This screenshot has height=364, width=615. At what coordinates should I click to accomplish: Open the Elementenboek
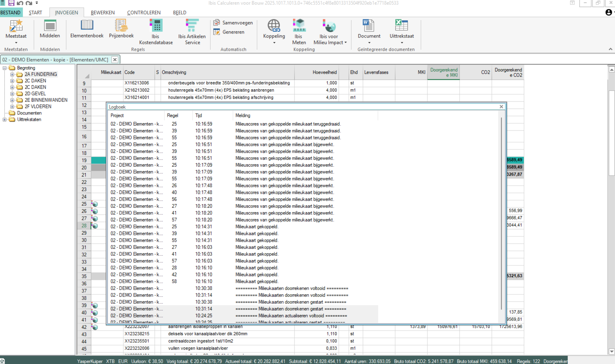coord(86,31)
